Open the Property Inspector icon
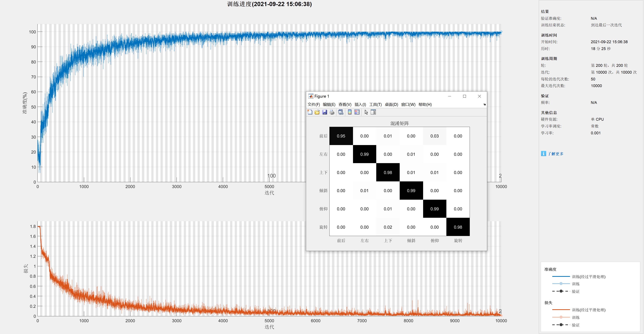644x334 pixels. 373,112
